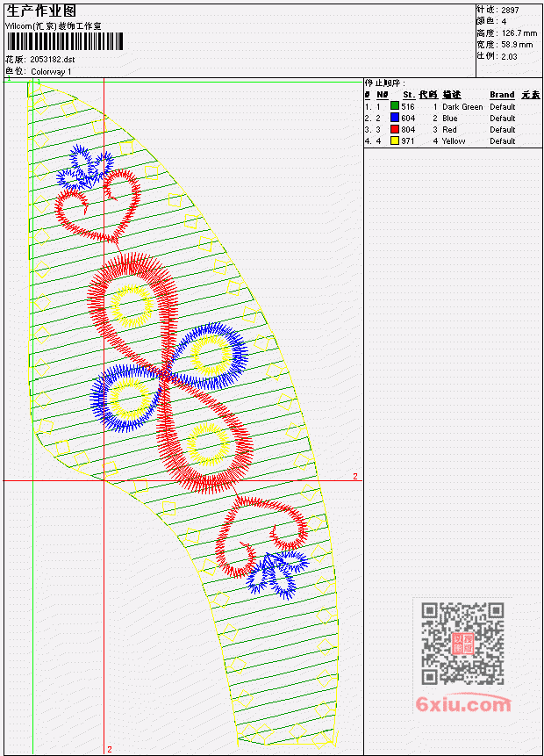Click the 'Red' description text
Viewport: 544px width, 756px height.
pos(449,129)
